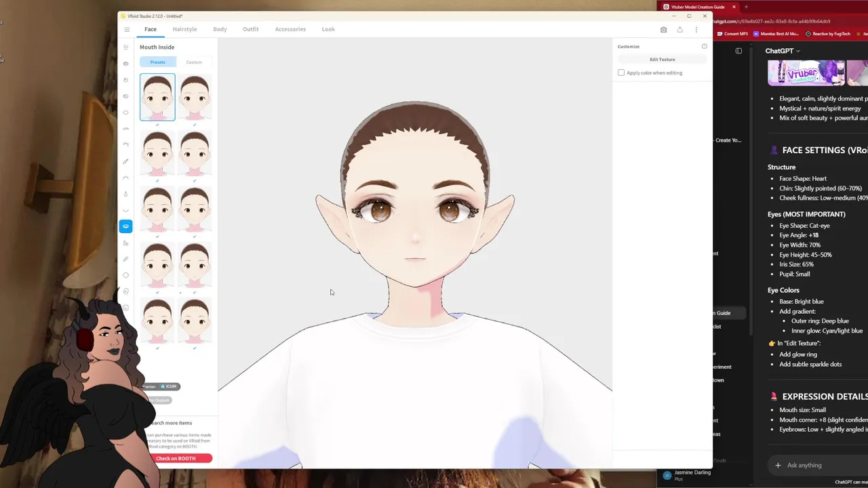Image resolution: width=868 pixels, height=488 pixels.
Task: Close the Vtuber Model Creation Guide browser tab
Action: click(734, 7)
